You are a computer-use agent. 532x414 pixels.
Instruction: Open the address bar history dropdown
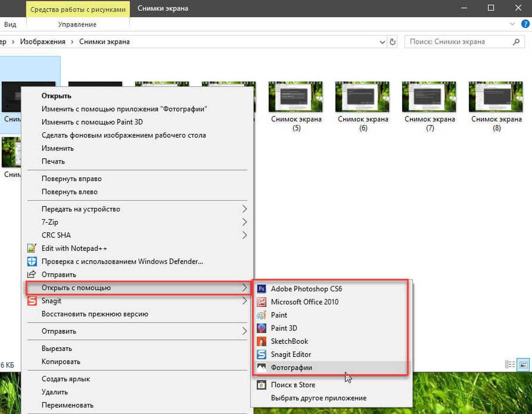[x=383, y=42]
